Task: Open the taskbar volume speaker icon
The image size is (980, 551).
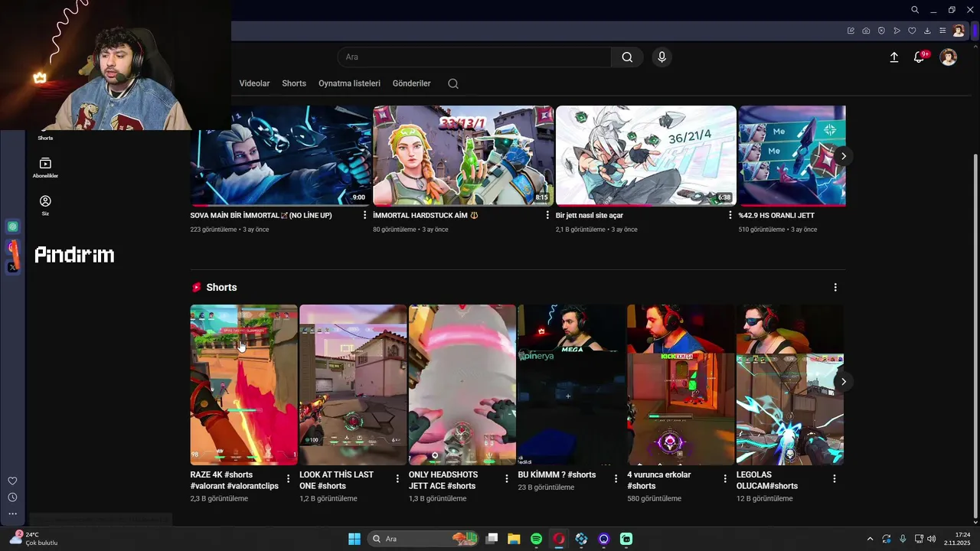Action: [x=931, y=539]
